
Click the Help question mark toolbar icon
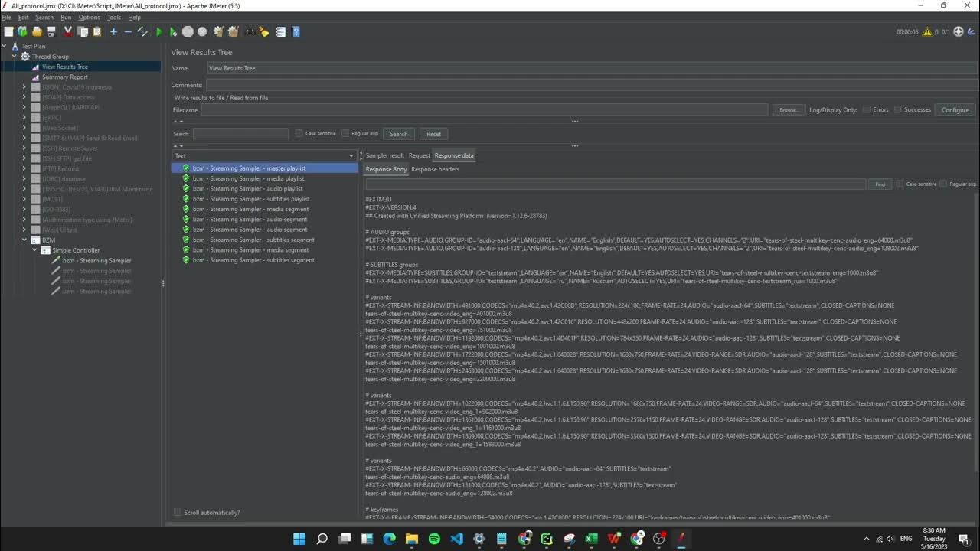pos(296,32)
